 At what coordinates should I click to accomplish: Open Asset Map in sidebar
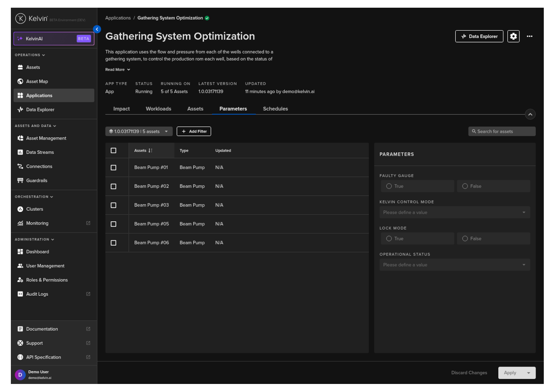pos(37,82)
